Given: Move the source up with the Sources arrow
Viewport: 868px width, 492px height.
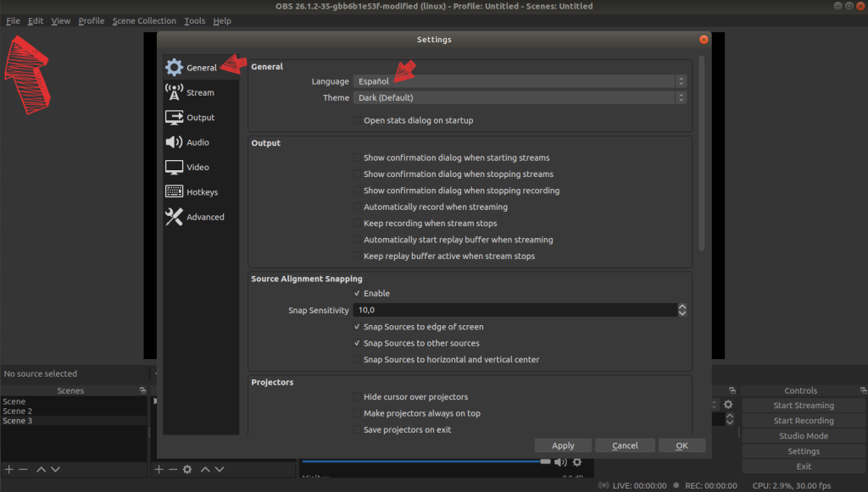Looking at the screenshot, I should tap(205, 469).
